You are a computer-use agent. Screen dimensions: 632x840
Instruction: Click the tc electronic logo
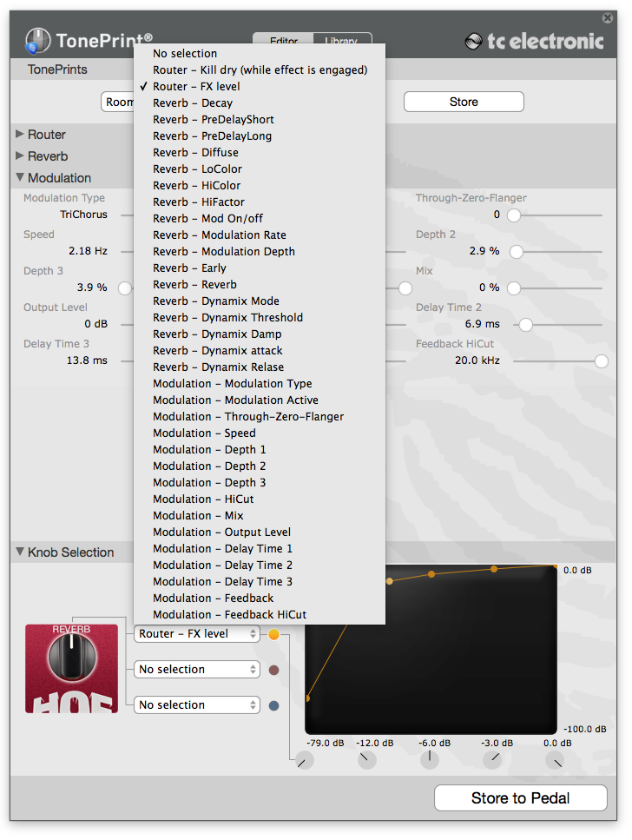pyautogui.click(x=534, y=41)
